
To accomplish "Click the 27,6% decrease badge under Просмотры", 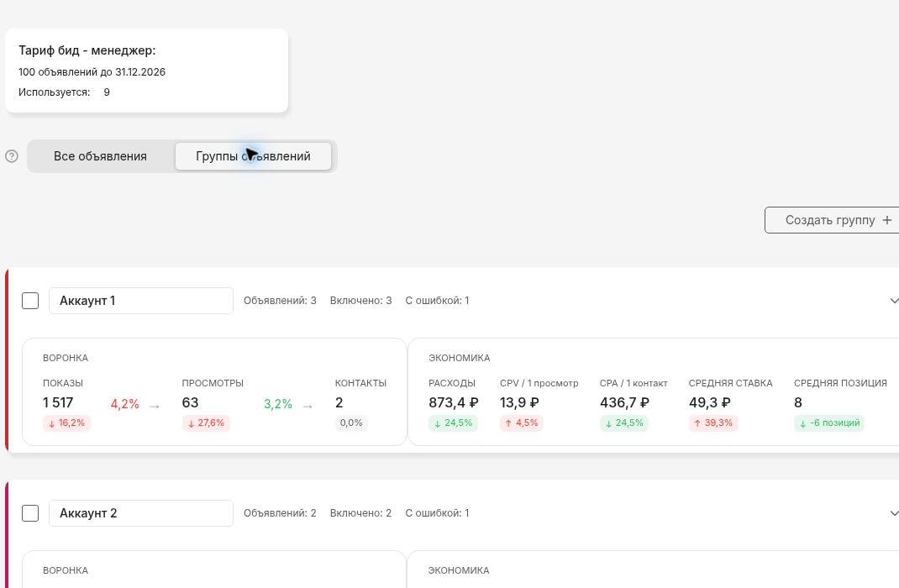I will (206, 423).
